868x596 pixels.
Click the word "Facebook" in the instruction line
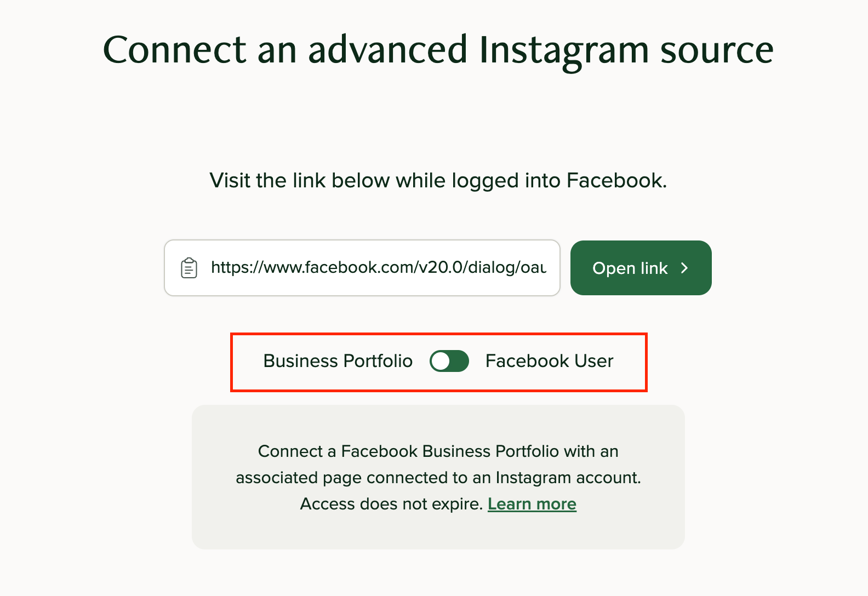tap(615, 181)
